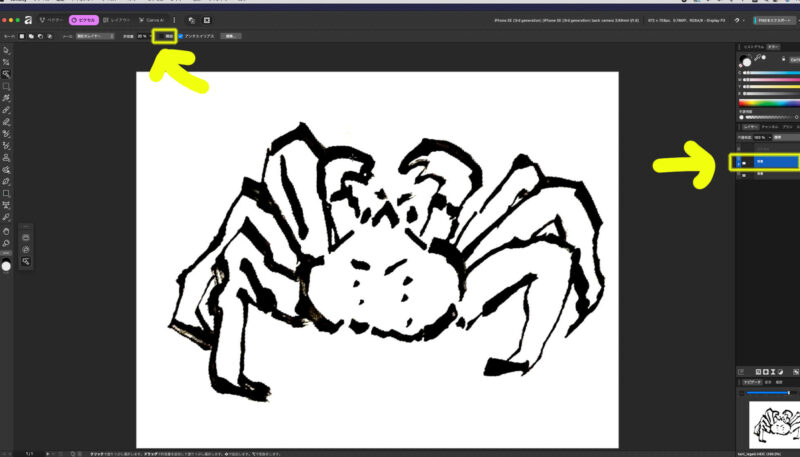
Task: Pick the Zoom magnifier tool
Action: click(6, 242)
